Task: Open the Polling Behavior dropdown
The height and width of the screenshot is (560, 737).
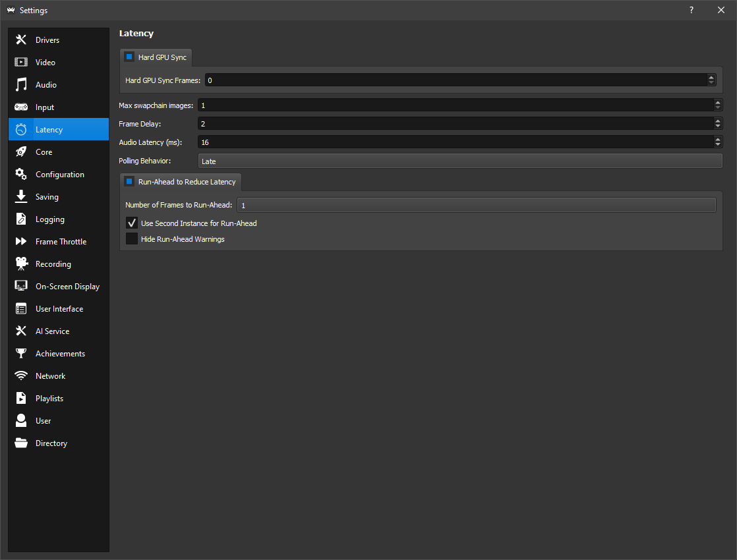Action: click(x=459, y=161)
